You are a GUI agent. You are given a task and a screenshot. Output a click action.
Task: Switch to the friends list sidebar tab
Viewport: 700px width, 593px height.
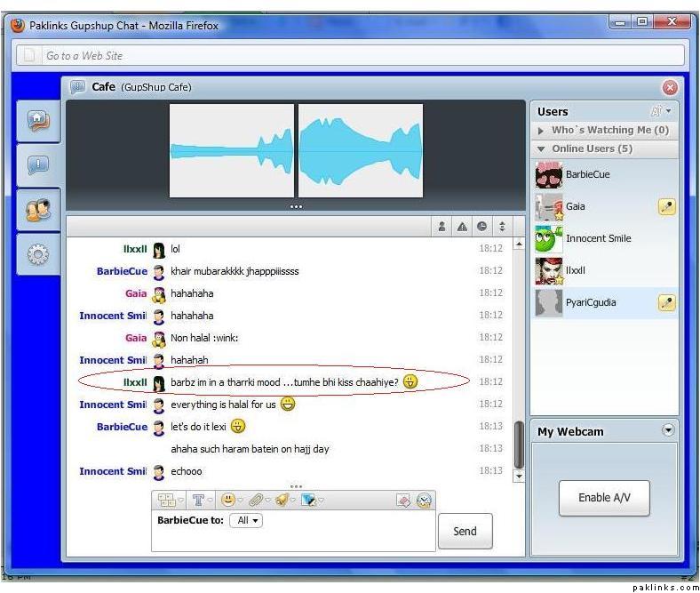pos(38,210)
